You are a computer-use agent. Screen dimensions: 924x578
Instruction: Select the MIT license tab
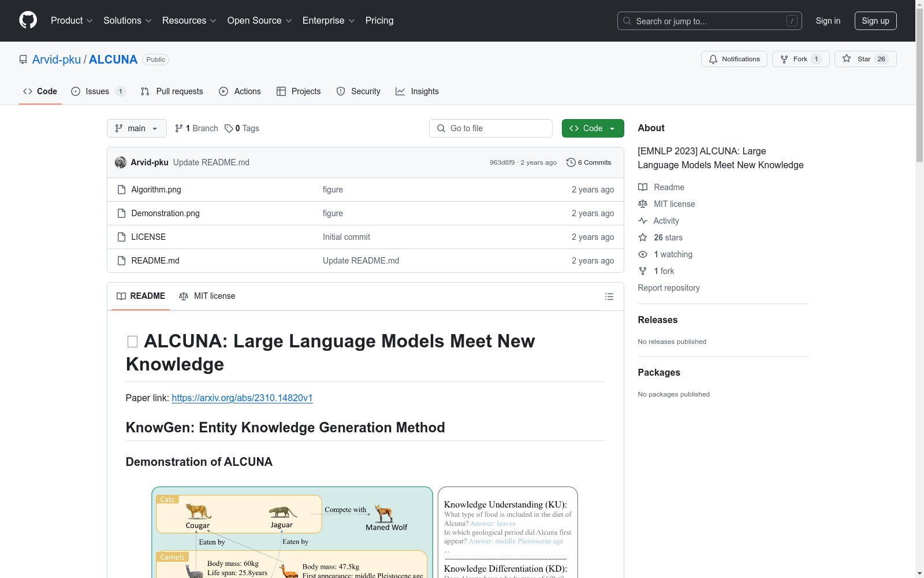[x=207, y=296]
